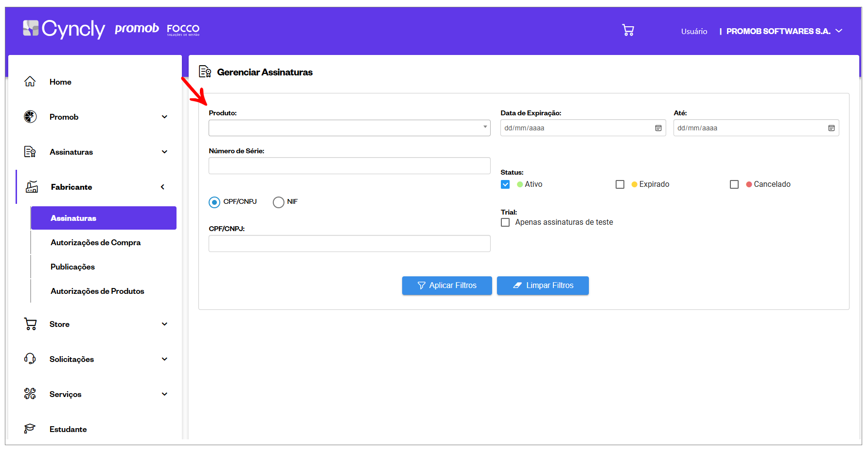Check Apenas assinaturas de teste
This screenshot has height=451, width=868.
click(505, 222)
